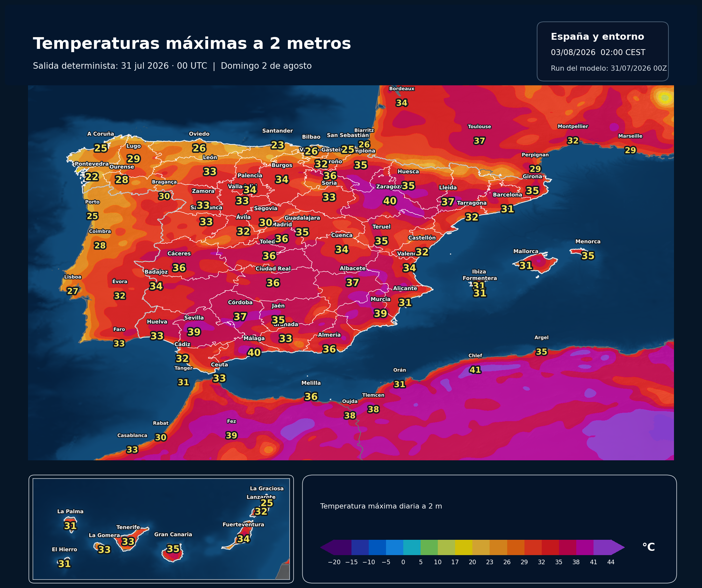The width and height of the screenshot is (702, 588).
Task: Click the 'España y entorno' heading
Action: tap(597, 36)
